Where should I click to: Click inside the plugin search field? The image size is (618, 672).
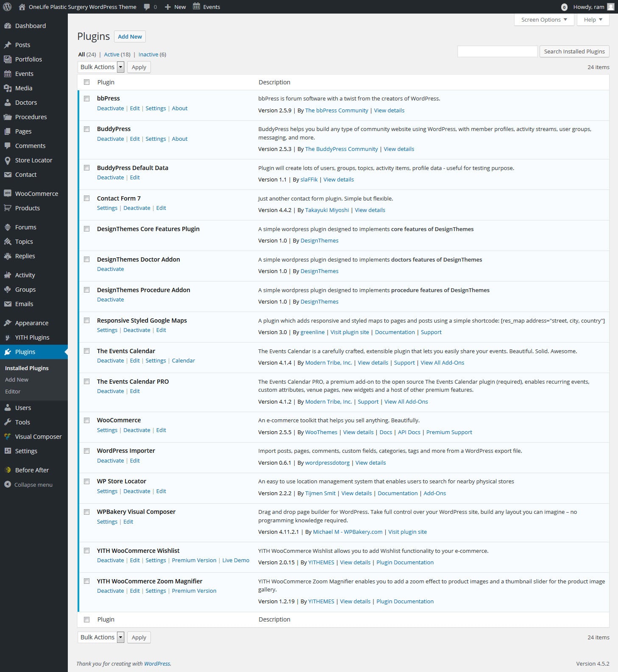click(498, 51)
